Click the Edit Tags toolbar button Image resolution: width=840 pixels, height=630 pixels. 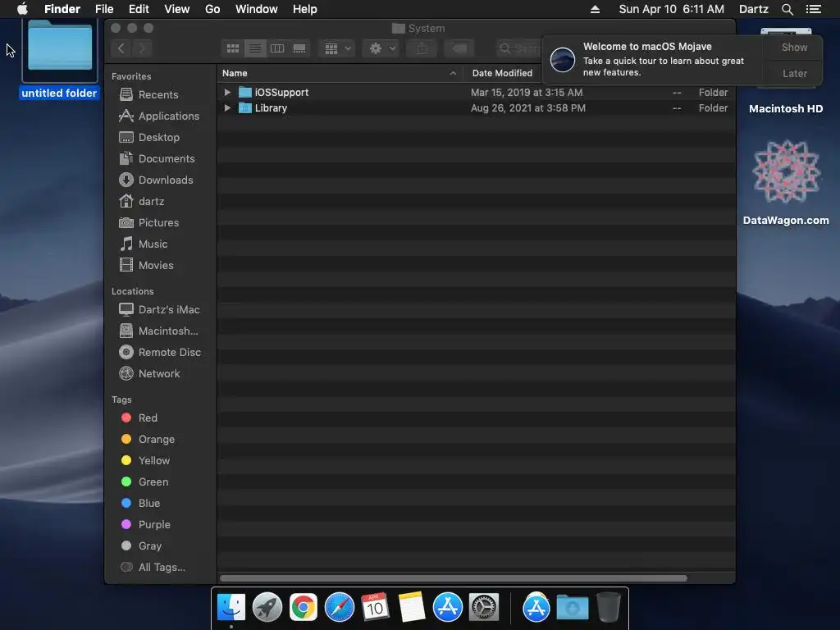(459, 48)
